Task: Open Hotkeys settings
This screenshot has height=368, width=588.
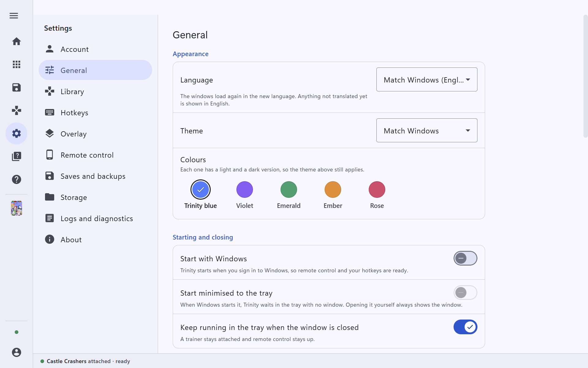Action: click(95, 113)
